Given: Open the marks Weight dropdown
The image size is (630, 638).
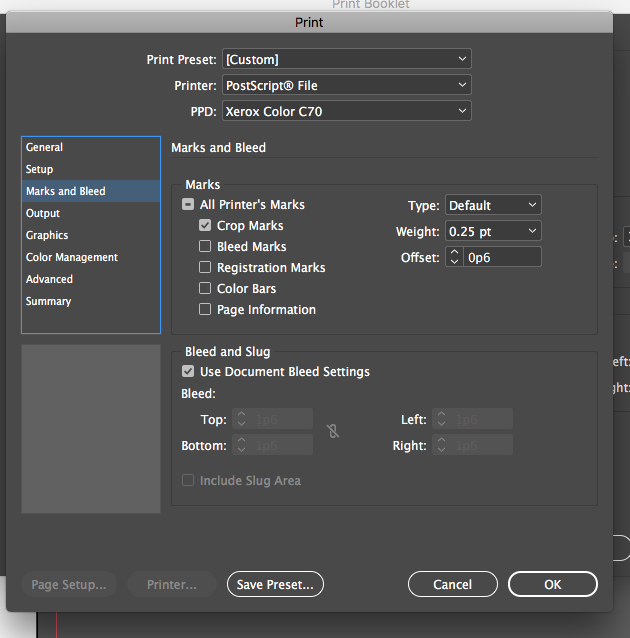Looking at the screenshot, I should click(x=493, y=231).
